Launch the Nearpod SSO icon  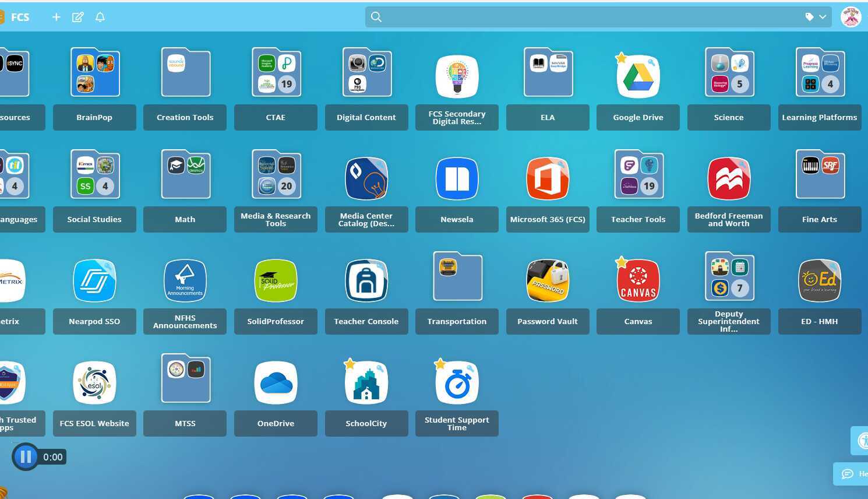tap(94, 280)
